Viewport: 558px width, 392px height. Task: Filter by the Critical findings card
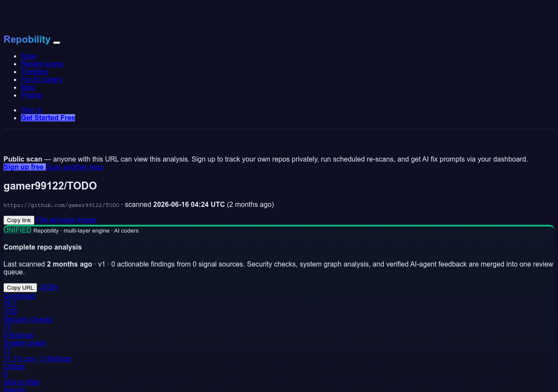pyautogui.click(x=21, y=374)
